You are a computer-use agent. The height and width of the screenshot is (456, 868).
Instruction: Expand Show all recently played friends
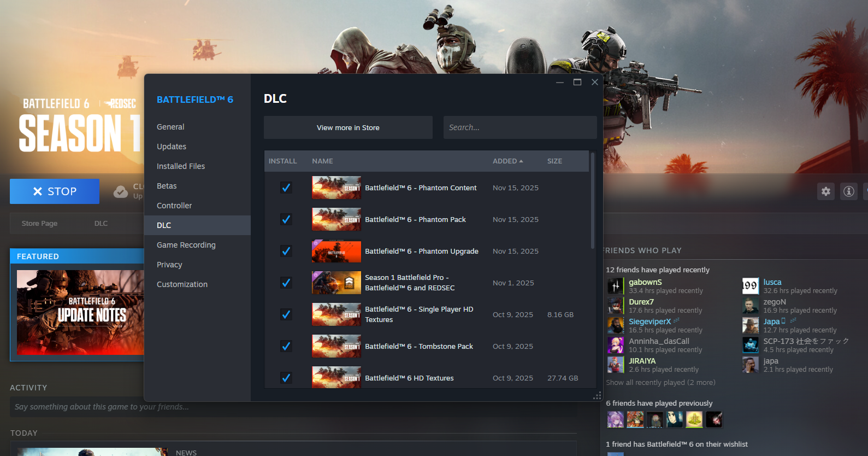click(660, 383)
